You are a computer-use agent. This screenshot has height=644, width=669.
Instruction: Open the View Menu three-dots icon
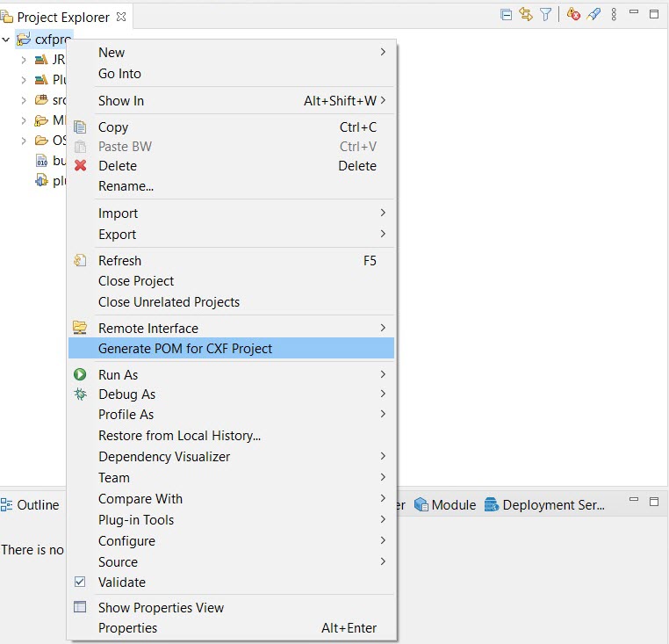(614, 14)
